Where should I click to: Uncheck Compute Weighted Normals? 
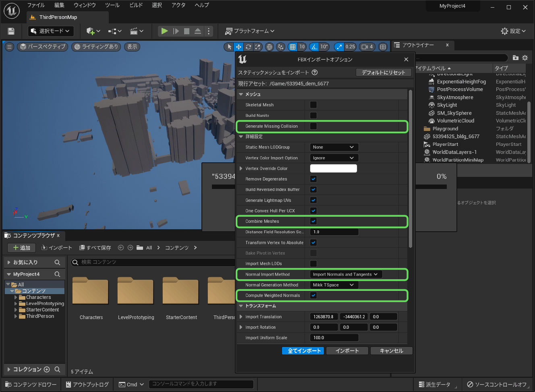click(313, 295)
